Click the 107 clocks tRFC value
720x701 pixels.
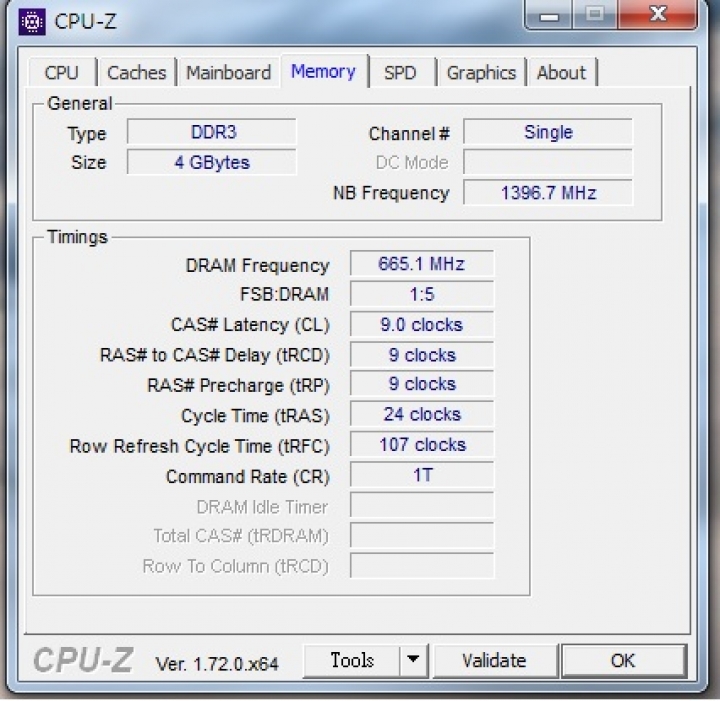[x=422, y=444]
